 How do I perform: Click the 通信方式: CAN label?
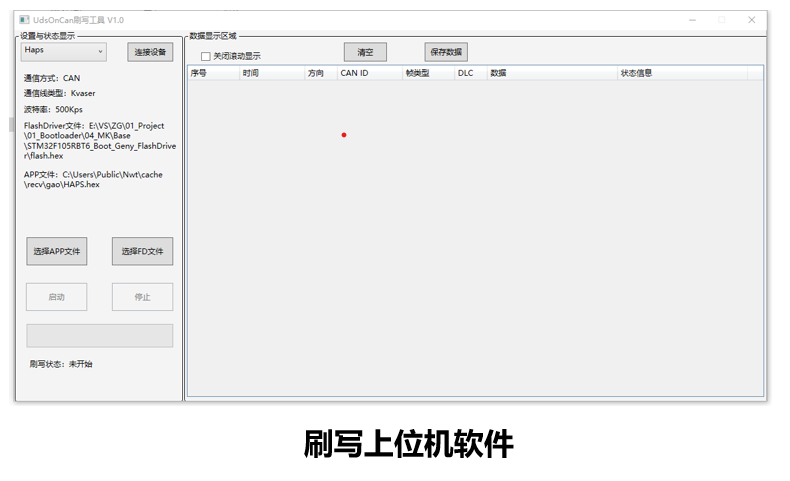[52, 78]
